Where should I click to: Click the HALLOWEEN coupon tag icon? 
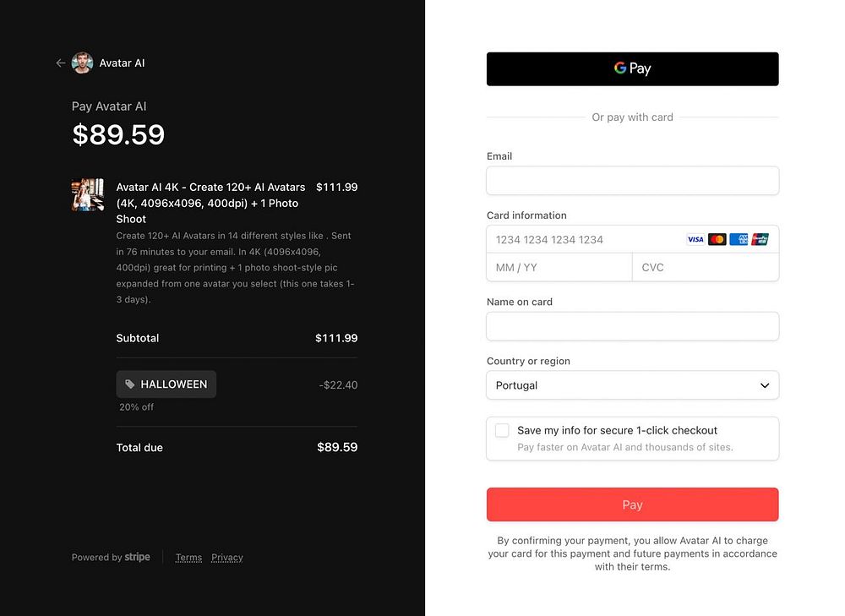[129, 384]
